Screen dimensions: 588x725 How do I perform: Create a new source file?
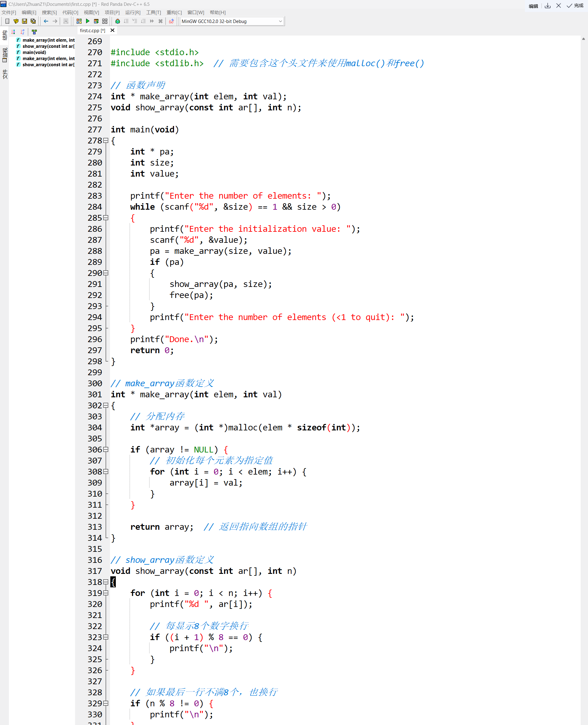7,21
